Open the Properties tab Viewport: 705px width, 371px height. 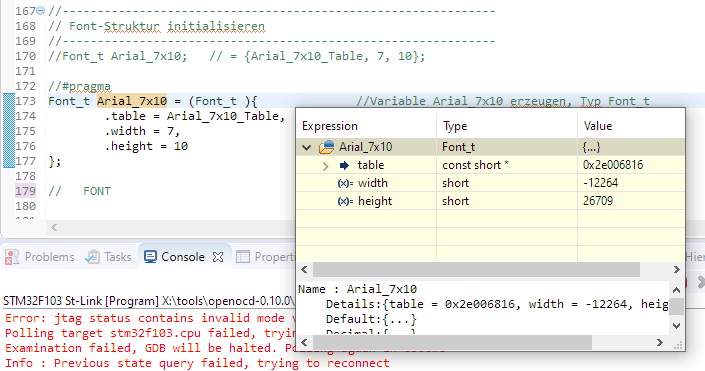265,257
